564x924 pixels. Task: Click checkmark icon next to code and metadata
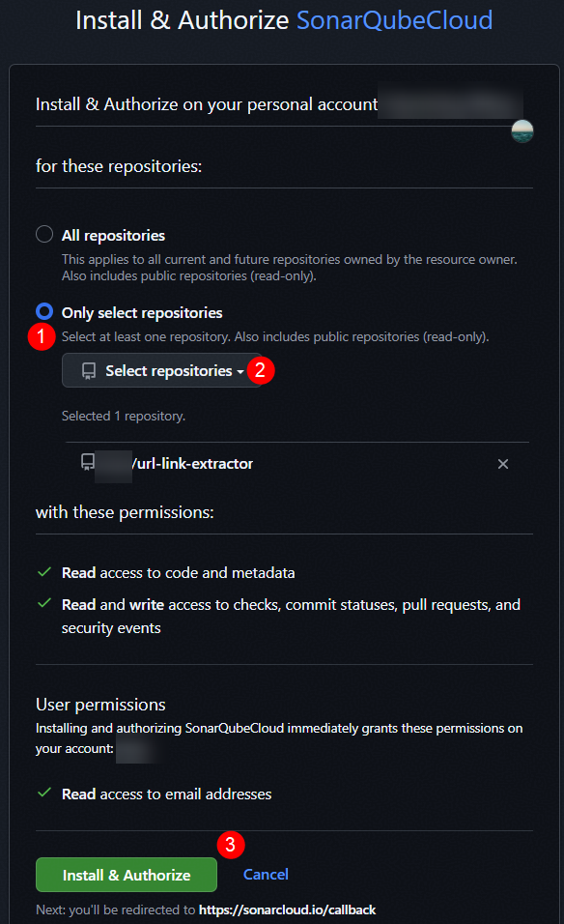click(x=44, y=571)
